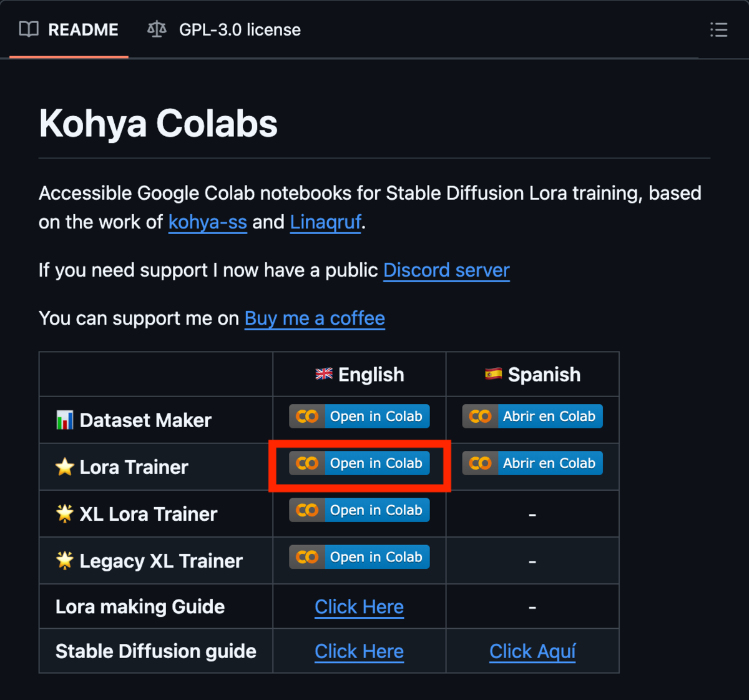Switch to the GPL-3.0 license tab

(224, 29)
